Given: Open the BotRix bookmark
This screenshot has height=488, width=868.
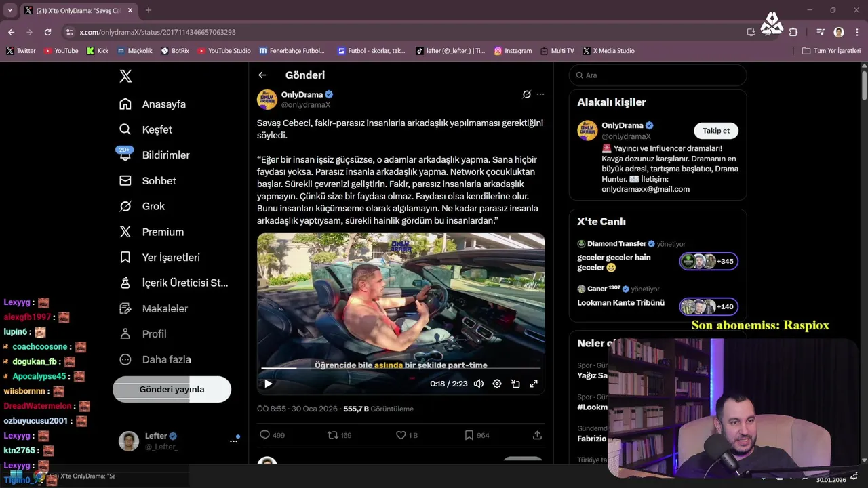Looking at the screenshot, I should [x=175, y=51].
